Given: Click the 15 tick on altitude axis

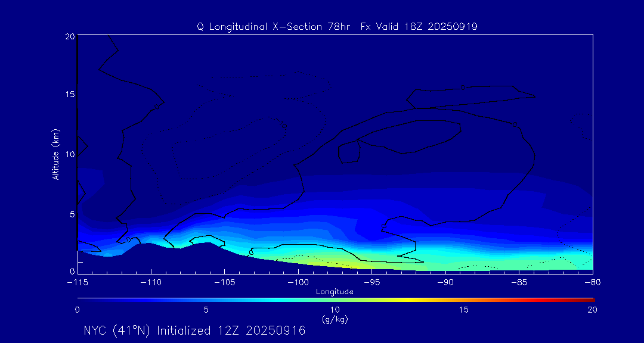Looking at the screenshot, I should (x=69, y=95).
